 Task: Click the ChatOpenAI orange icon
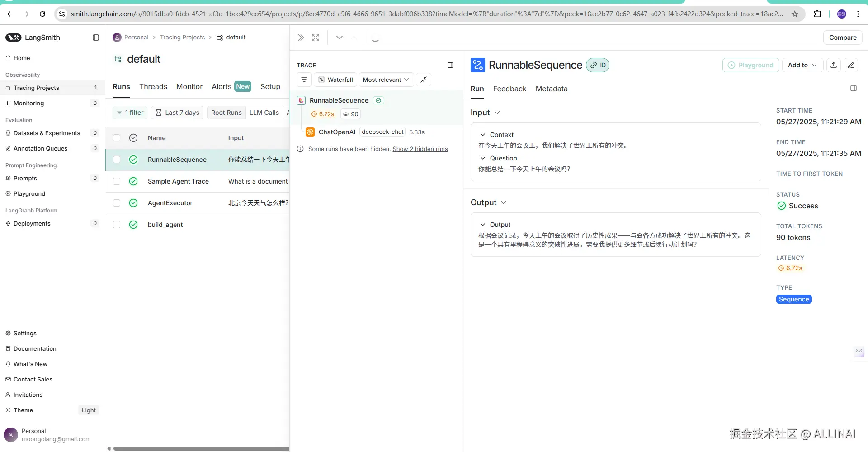pos(310,132)
